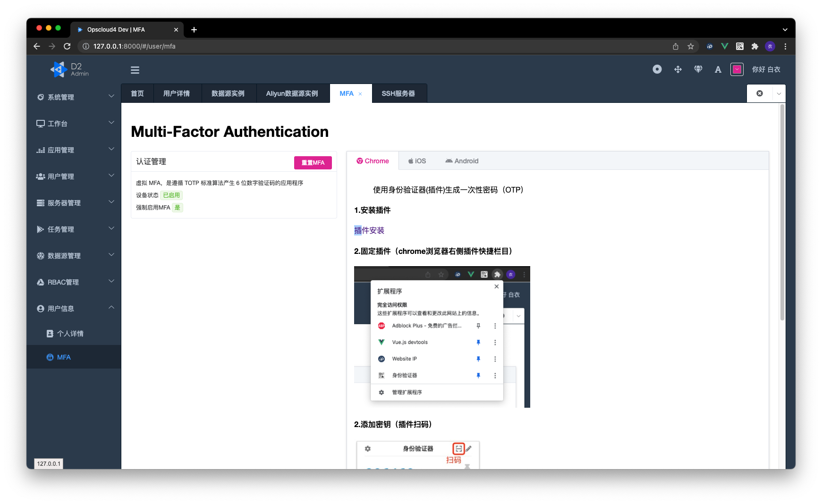Select the iOS instructions tab
The width and height of the screenshot is (822, 504).
[417, 161]
